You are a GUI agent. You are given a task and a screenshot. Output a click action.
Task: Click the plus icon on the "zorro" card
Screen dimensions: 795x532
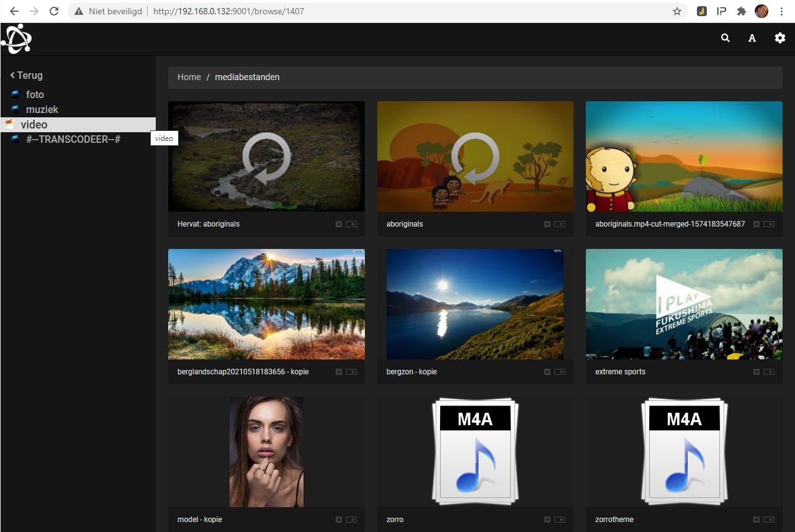click(x=547, y=520)
